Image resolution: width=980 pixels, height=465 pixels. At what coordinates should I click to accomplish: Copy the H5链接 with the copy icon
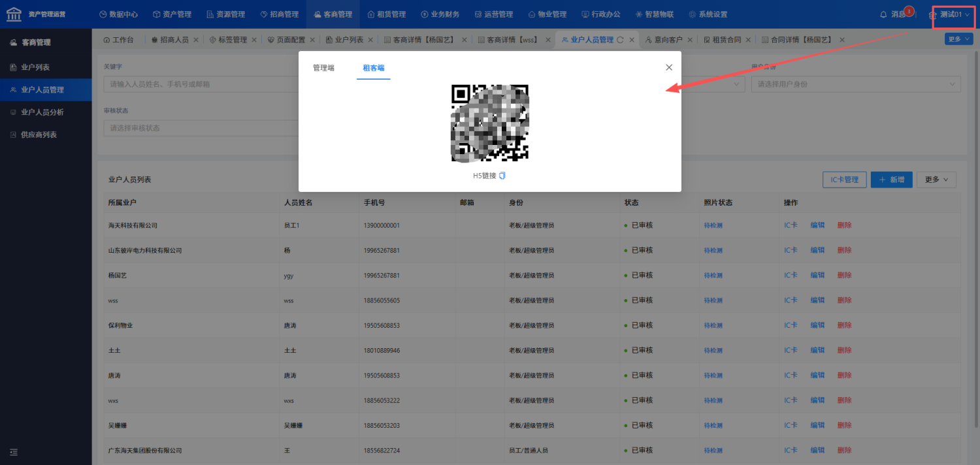point(502,176)
